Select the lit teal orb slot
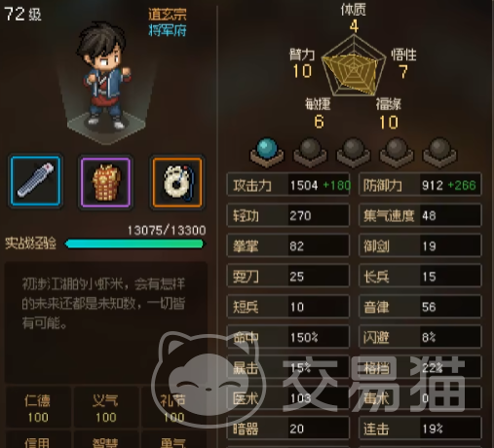The height and width of the screenshot is (448, 494). [267, 152]
